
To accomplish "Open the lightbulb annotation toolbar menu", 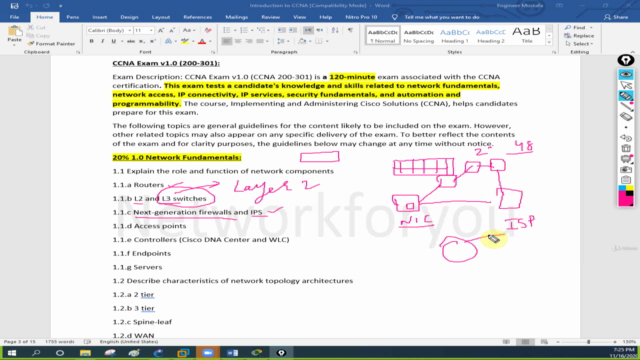I will [x=626, y=60].
